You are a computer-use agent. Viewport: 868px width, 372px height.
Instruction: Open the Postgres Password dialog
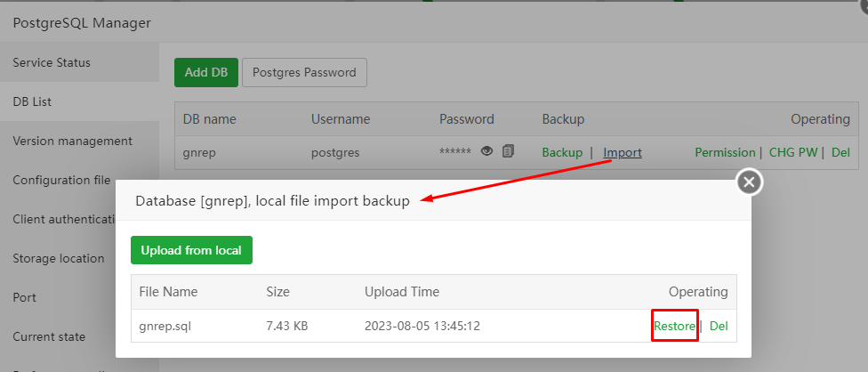pyautogui.click(x=304, y=73)
